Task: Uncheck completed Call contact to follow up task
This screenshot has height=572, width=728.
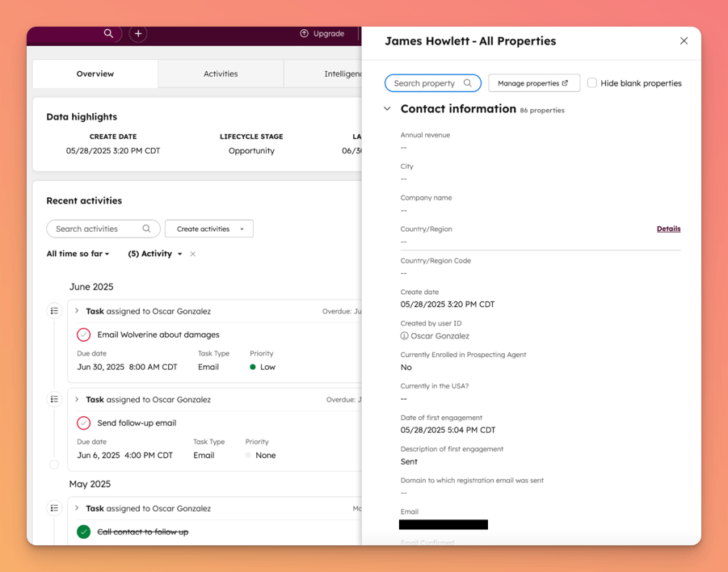Action: tap(84, 532)
